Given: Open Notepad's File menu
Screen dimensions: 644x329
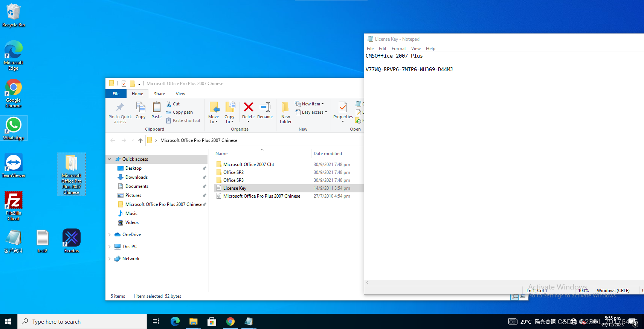Looking at the screenshot, I should point(370,49).
